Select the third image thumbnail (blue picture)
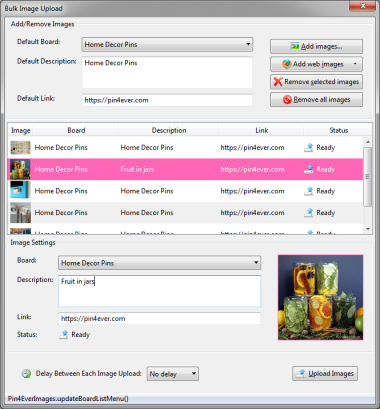The image size is (380, 409). click(20, 191)
